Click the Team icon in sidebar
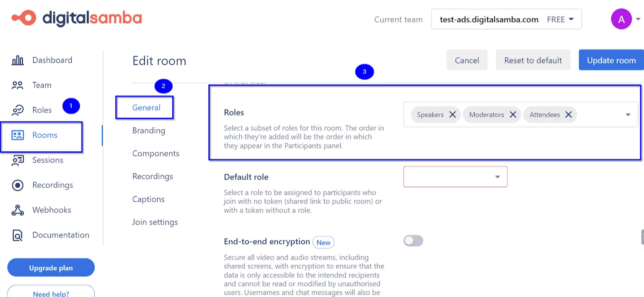The height and width of the screenshot is (297, 644). click(x=17, y=85)
